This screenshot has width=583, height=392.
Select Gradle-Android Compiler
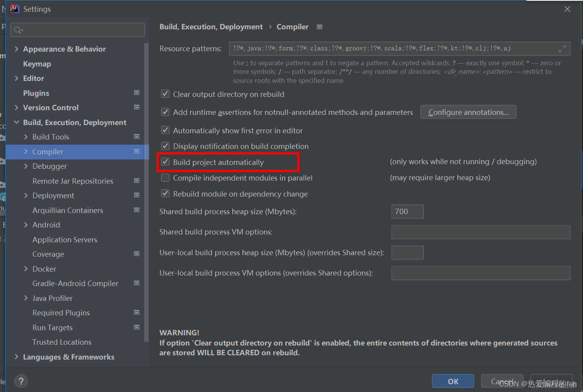point(75,283)
